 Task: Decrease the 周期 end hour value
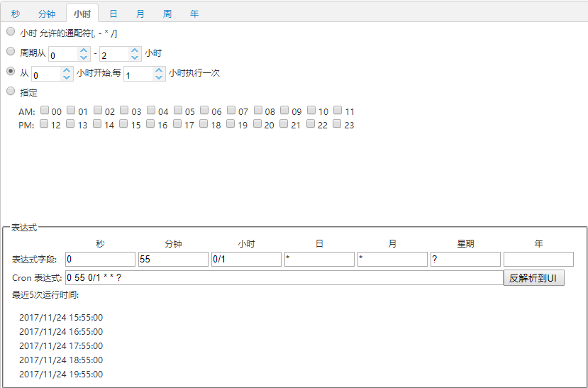click(135, 57)
